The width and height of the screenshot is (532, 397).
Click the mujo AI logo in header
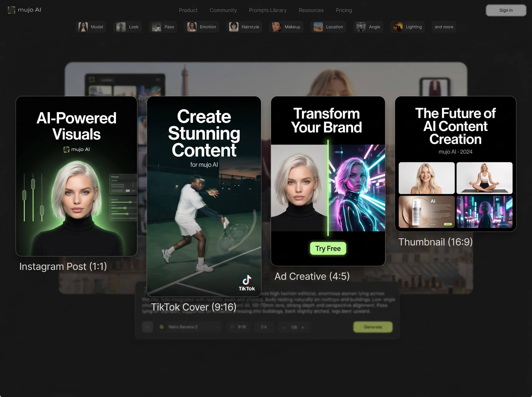[25, 10]
